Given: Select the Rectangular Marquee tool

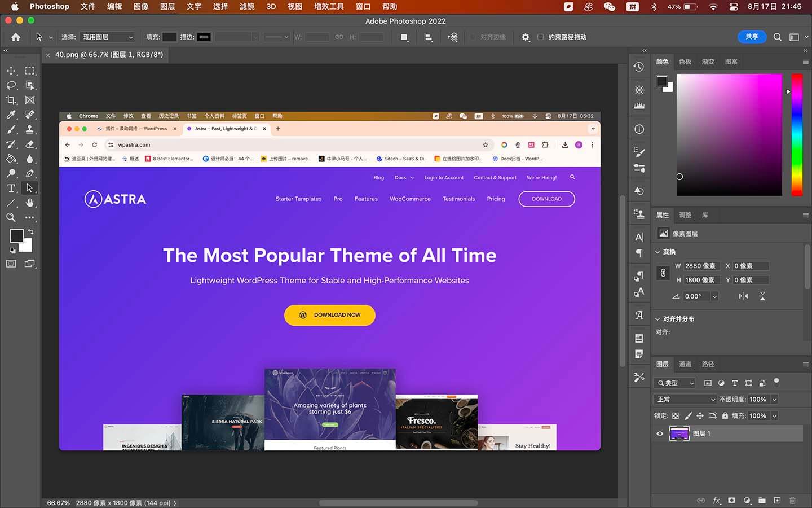Looking at the screenshot, I should [x=30, y=71].
